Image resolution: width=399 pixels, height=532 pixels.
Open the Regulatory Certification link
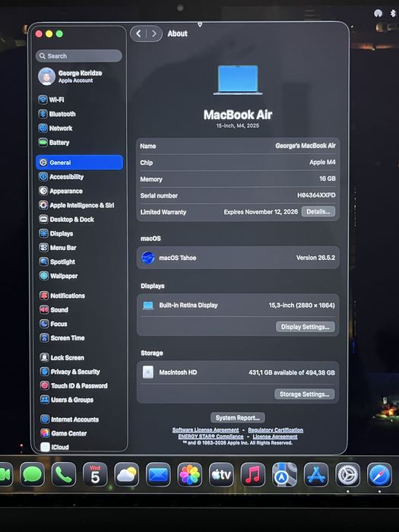coord(275,430)
